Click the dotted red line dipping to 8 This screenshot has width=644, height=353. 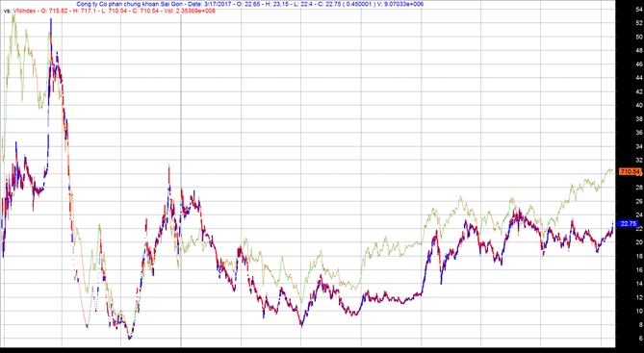87,326
